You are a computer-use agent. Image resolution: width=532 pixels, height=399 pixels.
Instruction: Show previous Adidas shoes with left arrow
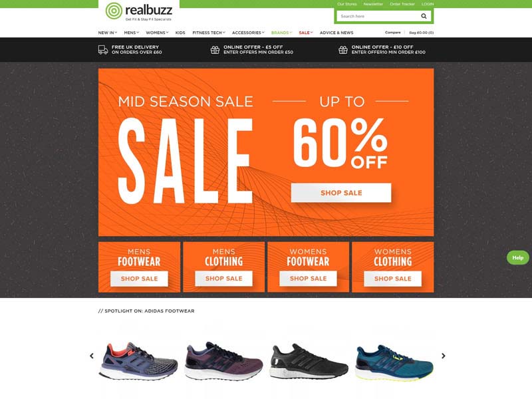[92, 356]
